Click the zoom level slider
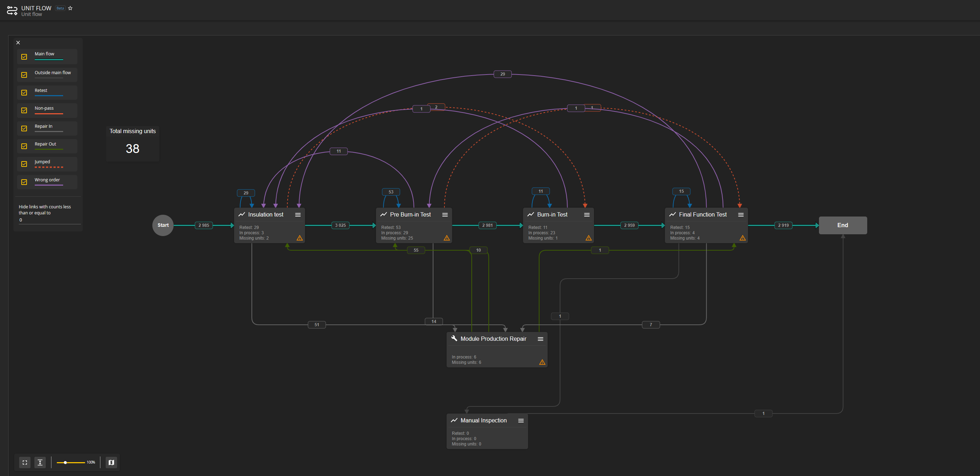Screen dimensions: 980x476 70,462
